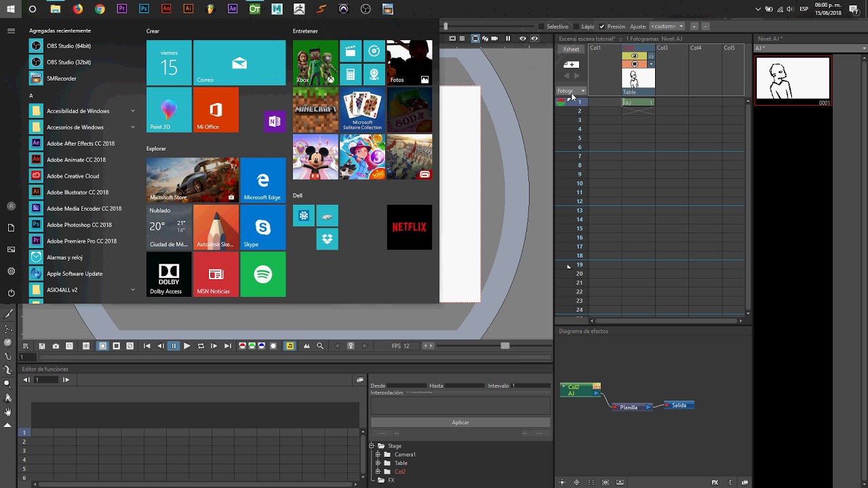868x488 pixels.
Task: Click the histogram icon in viewer toolbar
Action: tap(307, 346)
